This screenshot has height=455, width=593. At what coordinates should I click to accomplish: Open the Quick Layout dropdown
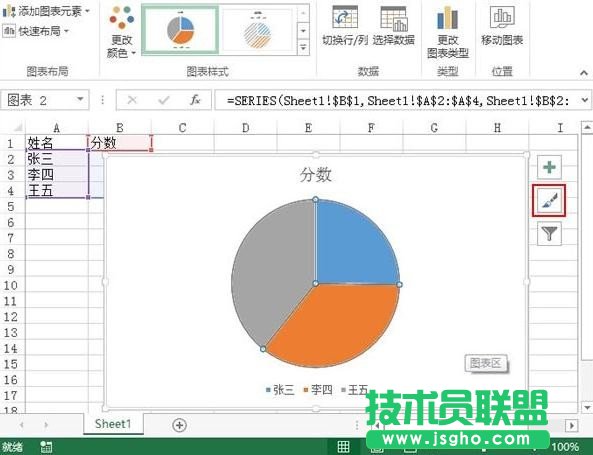tap(36, 31)
